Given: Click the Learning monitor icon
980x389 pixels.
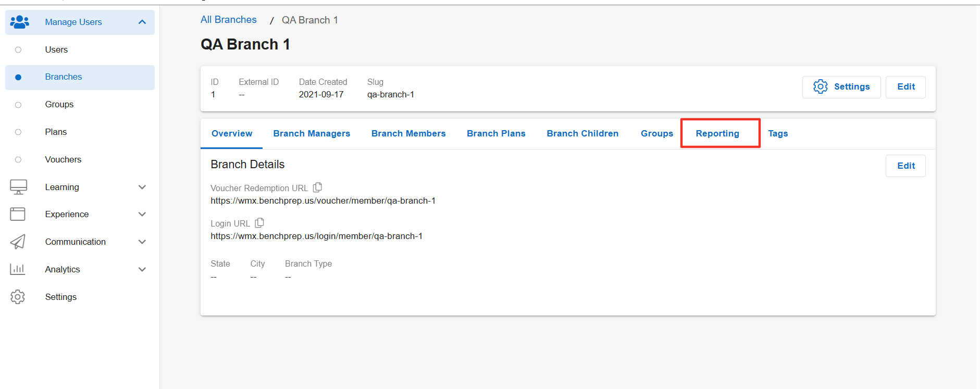Looking at the screenshot, I should pos(19,187).
